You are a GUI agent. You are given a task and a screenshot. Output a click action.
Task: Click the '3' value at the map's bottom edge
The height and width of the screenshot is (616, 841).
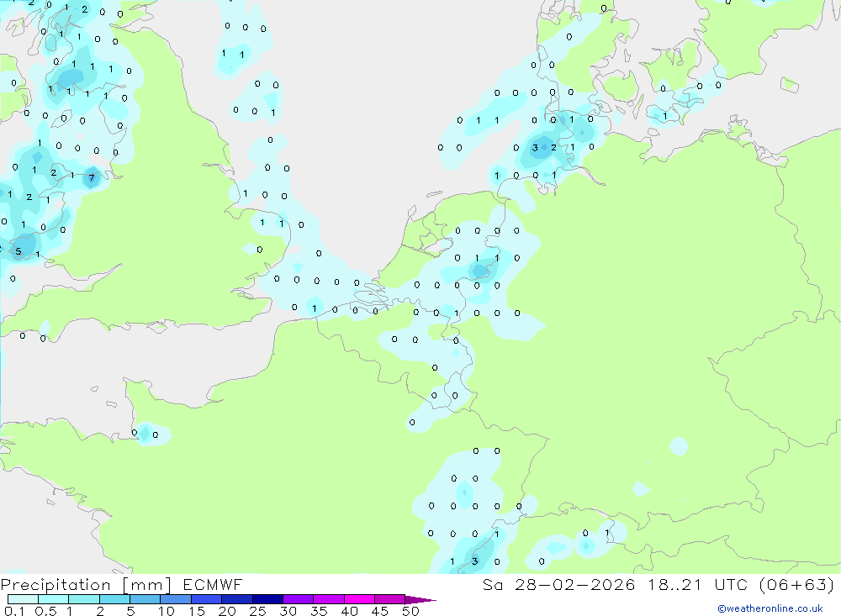(474, 561)
